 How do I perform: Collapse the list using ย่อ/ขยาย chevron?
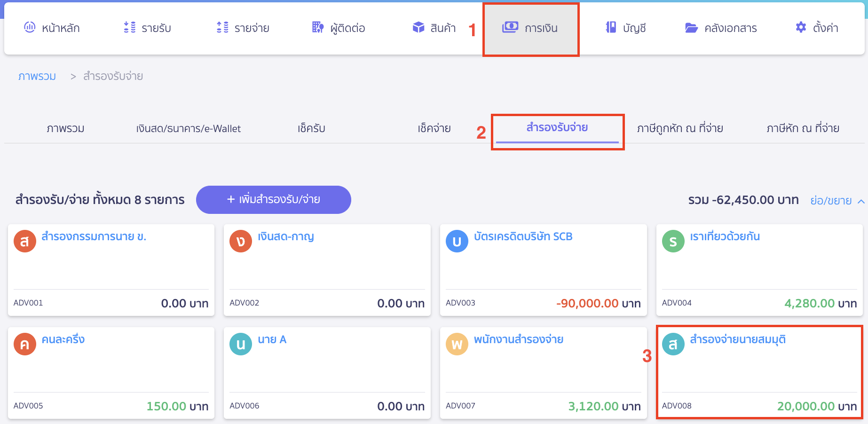pos(861,201)
